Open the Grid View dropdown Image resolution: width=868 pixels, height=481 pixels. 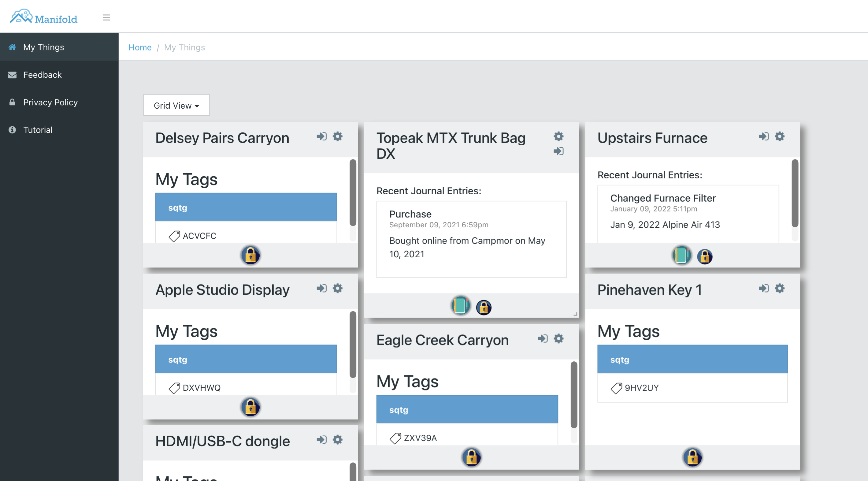point(176,105)
